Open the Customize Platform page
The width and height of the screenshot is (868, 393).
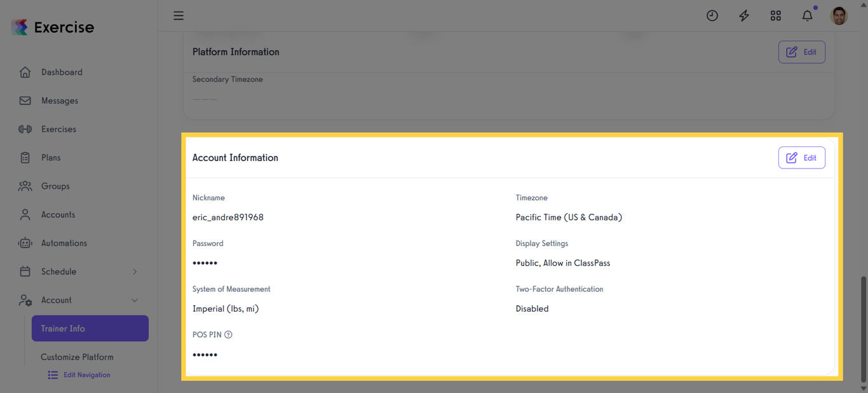pyautogui.click(x=77, y=357)
